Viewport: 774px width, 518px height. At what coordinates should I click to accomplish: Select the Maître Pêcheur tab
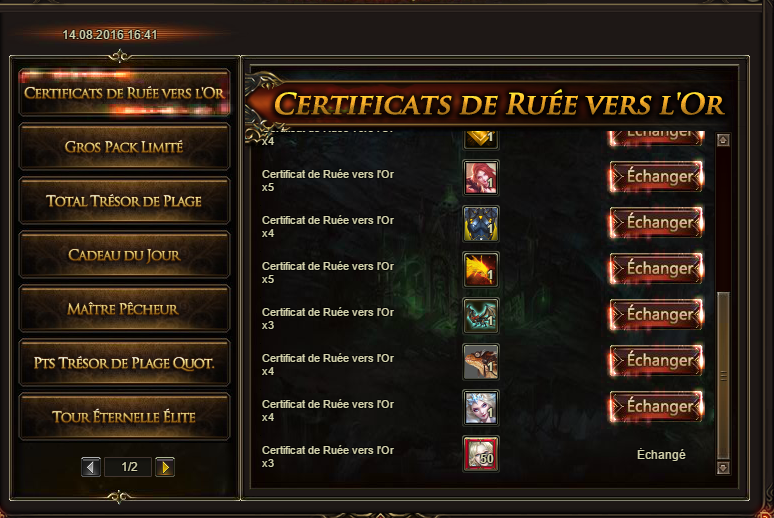click(124, 309)
